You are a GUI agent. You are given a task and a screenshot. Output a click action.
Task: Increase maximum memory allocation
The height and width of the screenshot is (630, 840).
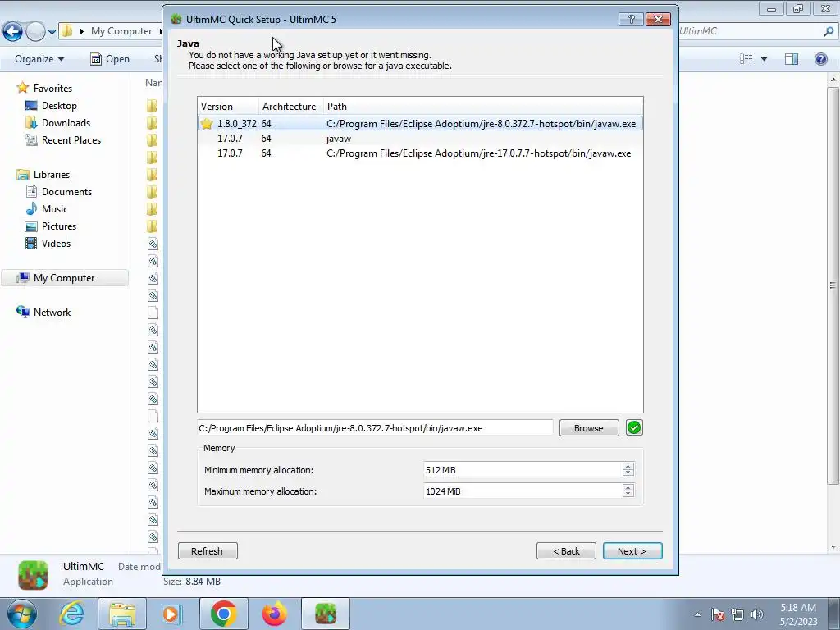(x=628, y=487)
